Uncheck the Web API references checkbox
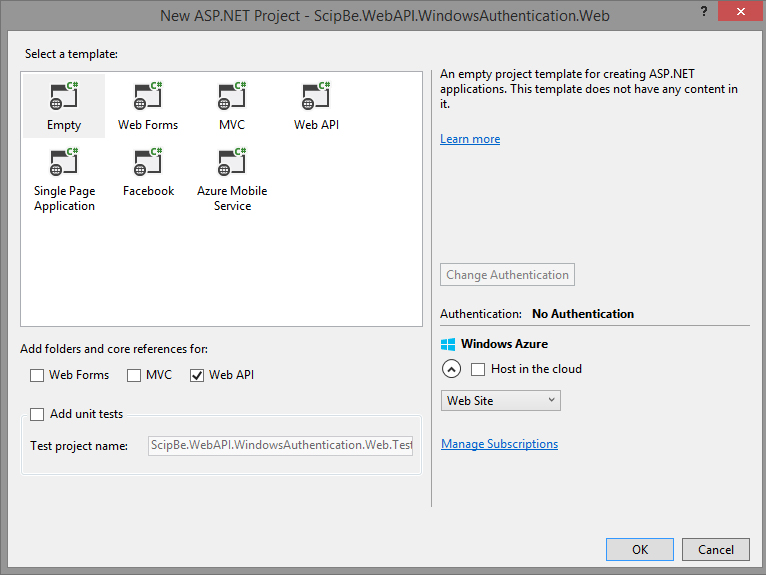The image size is (766, 575). [197, 375]
